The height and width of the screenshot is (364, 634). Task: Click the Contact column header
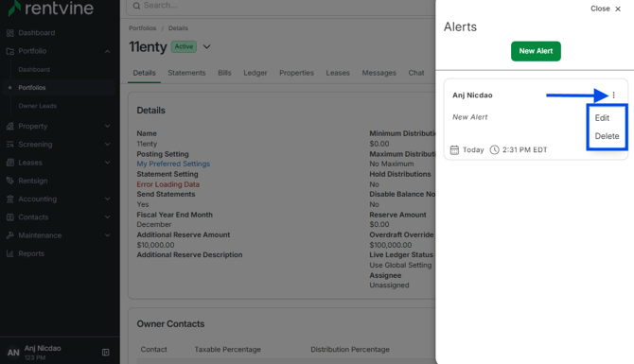(x=153, y=350)
